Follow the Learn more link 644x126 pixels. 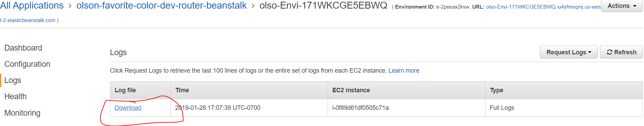(404, 71)
